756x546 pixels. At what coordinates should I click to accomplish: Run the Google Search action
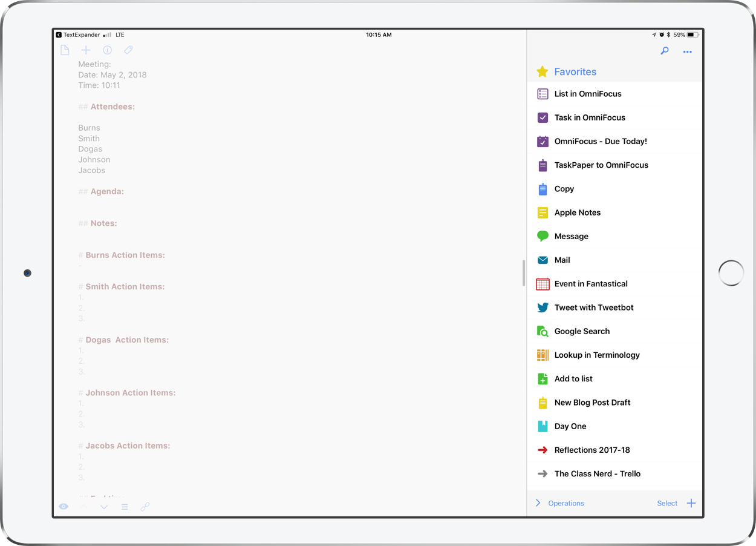tap(614, 331)
